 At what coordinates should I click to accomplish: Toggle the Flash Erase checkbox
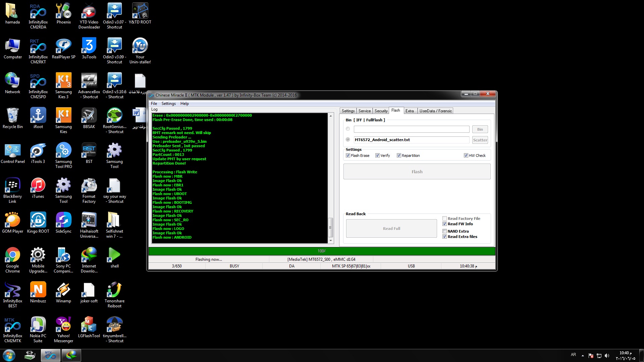click(348, 156)
